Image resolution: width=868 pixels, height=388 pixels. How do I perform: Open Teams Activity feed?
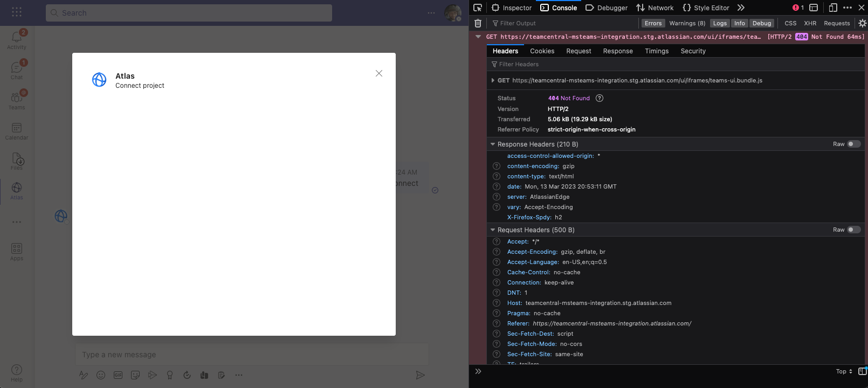coord(17,40)
